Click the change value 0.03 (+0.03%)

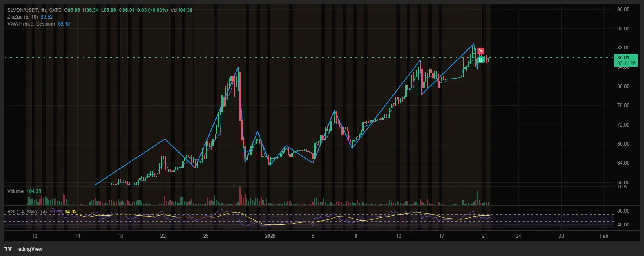[x=152, y=10]
